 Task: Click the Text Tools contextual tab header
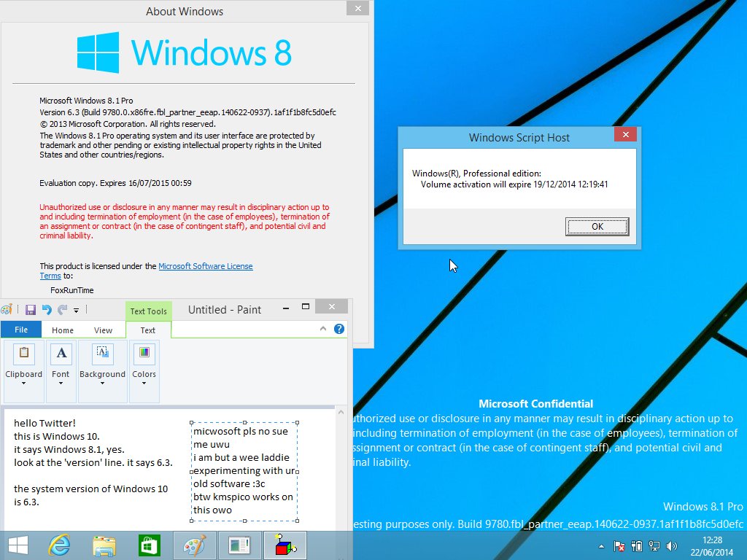[x=149, y=311]
